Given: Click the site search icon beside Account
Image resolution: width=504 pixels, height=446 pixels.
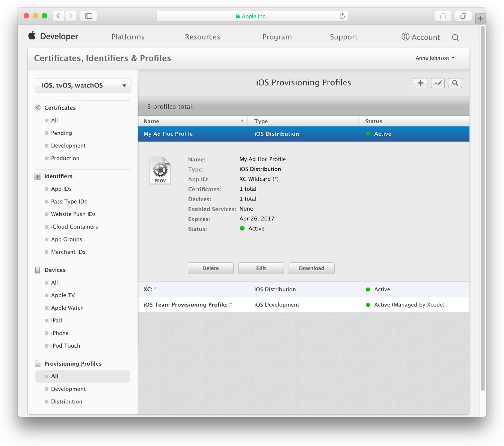Looking at the screenshot, I should point(456,38).
